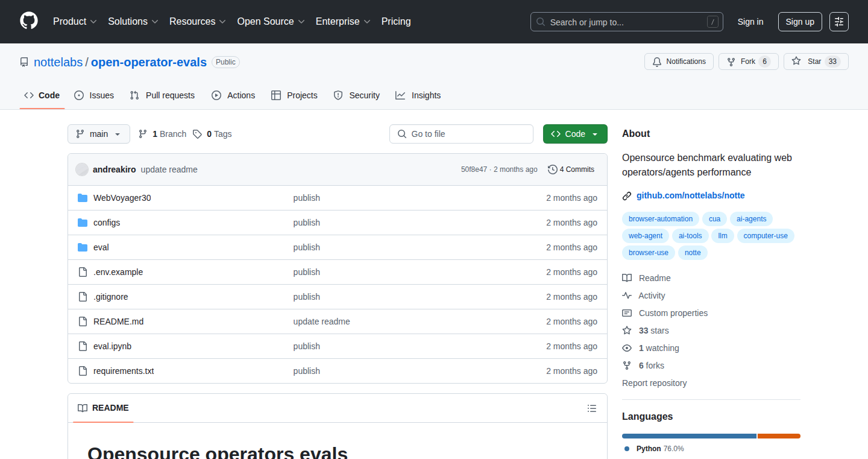Open the Pricing link in header
This screenshot has height=459, width=868.
point(396,22)
